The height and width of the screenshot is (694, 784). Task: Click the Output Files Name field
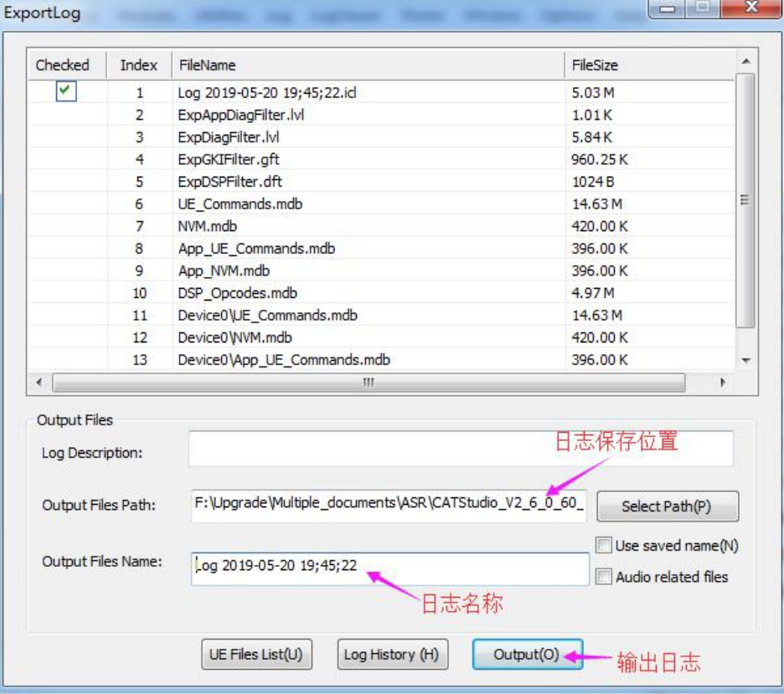(x=389, y=566)
